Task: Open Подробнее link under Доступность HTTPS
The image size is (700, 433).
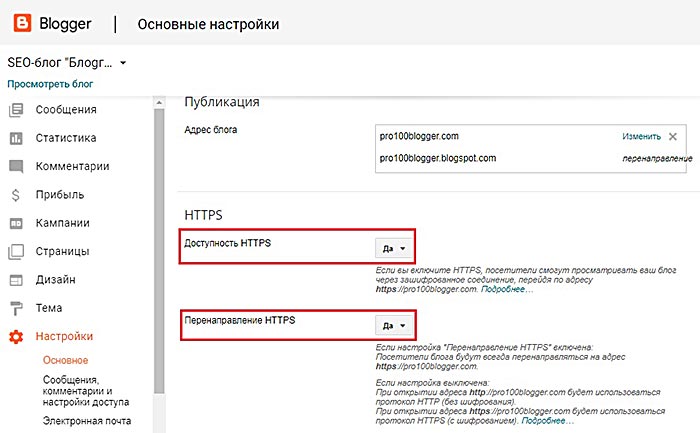Action: [x=507, y=289]
